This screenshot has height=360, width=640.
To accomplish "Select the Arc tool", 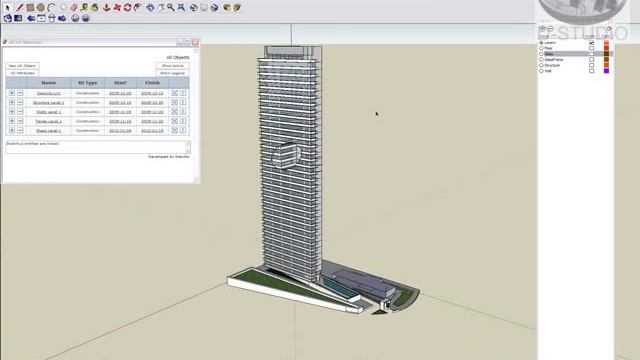I will pos(51,7).
